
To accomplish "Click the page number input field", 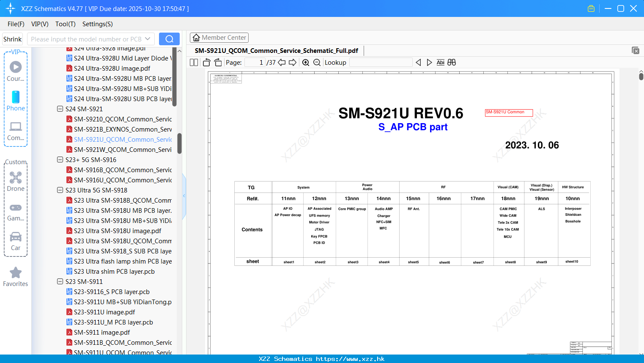I will [x=255, y=63].
